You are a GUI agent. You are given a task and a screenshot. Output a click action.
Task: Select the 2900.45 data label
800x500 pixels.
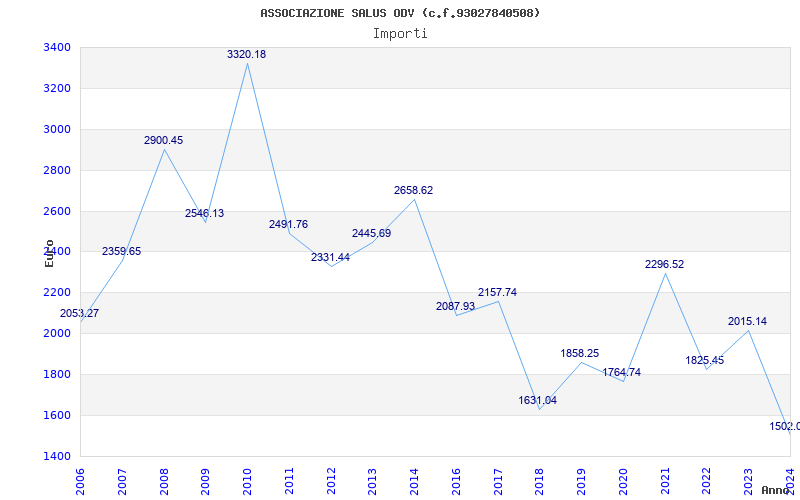click(x=163, y=140)
